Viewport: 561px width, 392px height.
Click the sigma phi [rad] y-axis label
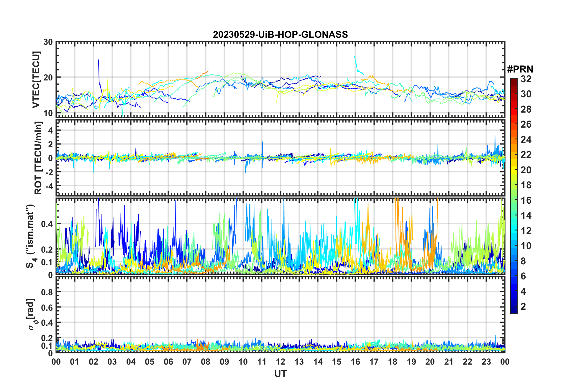(x=31, y=314)
